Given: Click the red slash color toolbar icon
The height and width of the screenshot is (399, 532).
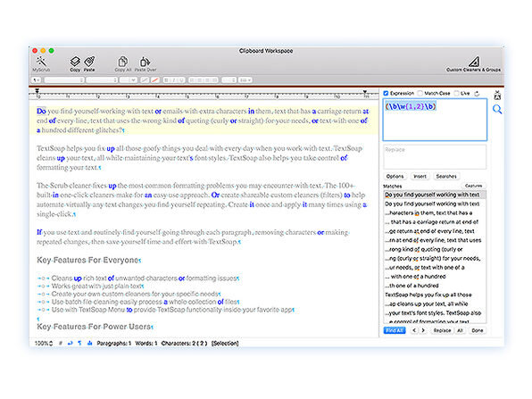Looking at the screenshot, I should [x=155, y=80].
